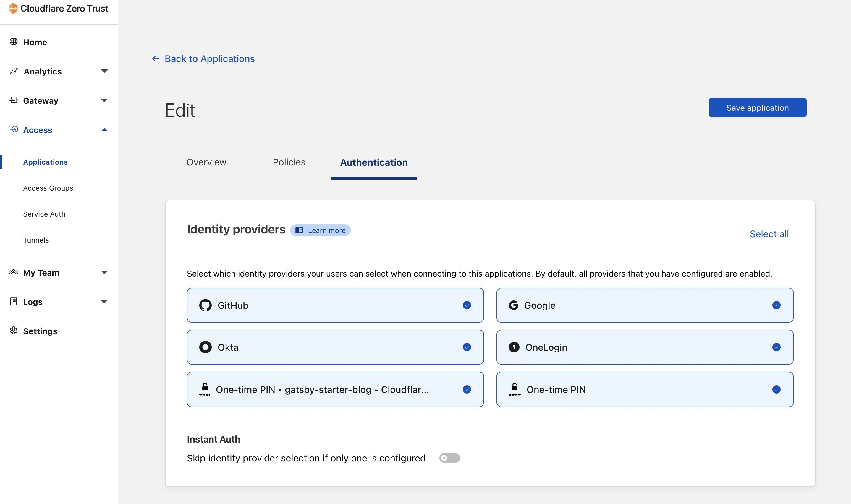Image resolution: width=851 pixels, height=504 pixels.
Task: Open the Overview tab
Action: 206,162
